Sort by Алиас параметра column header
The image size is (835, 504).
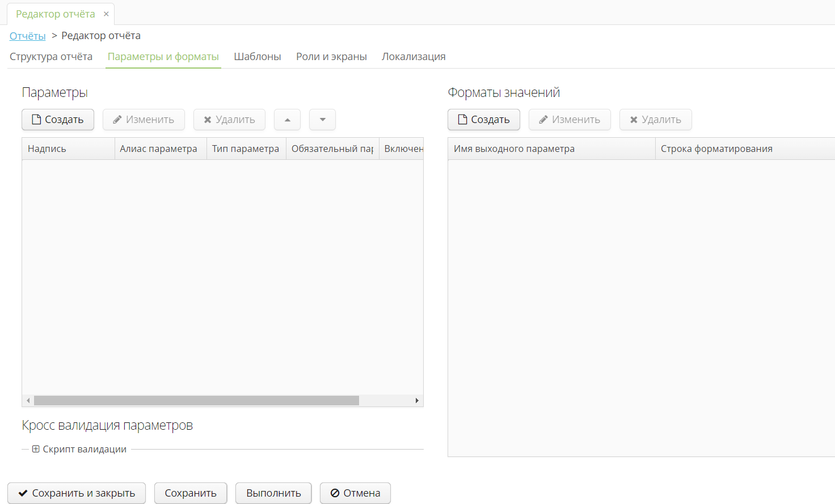click(x=159, y=149)
